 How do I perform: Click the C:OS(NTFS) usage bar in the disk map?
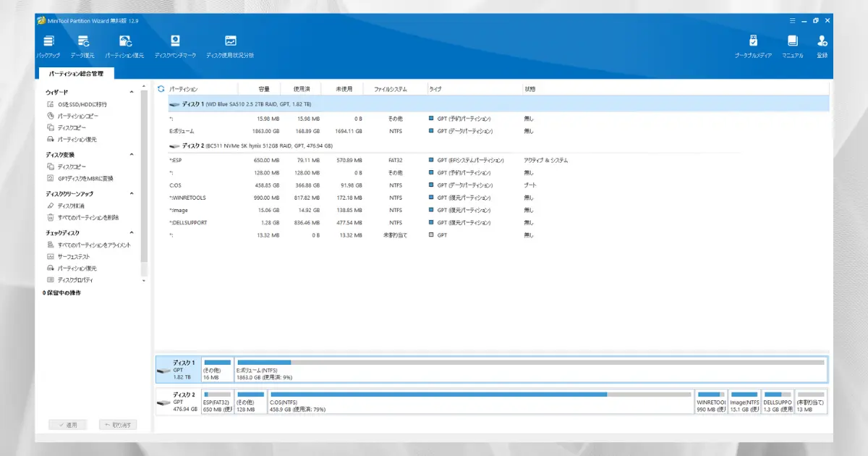[x=480, y=394]
